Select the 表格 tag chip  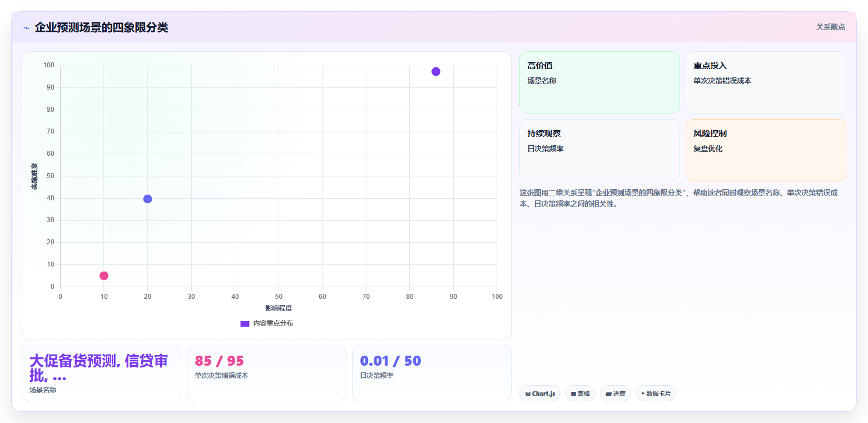(580, 394)
